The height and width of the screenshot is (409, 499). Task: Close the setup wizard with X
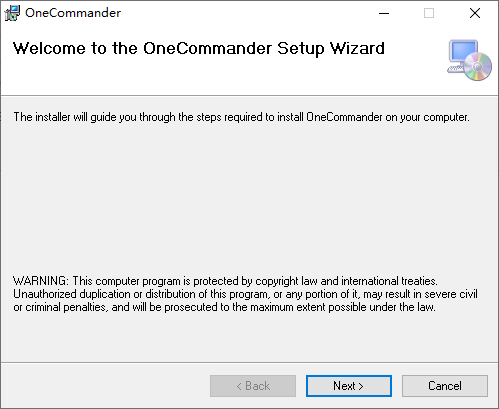tap(475, 13)
